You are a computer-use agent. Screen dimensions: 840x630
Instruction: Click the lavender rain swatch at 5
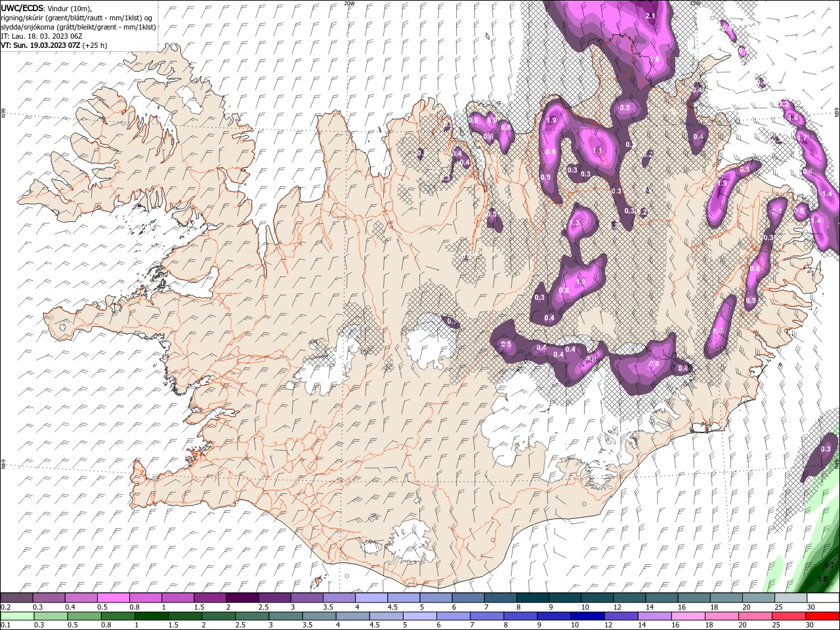click(x=419, y=616)
